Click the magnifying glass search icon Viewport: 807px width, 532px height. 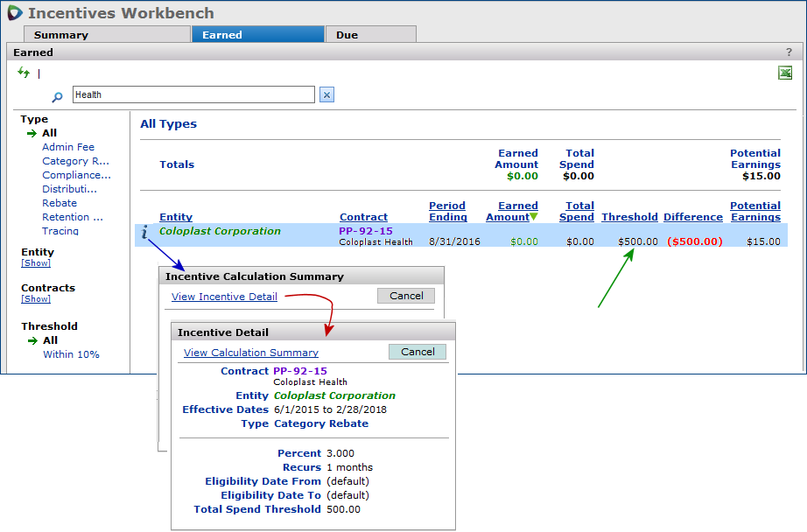click(58, 96)
